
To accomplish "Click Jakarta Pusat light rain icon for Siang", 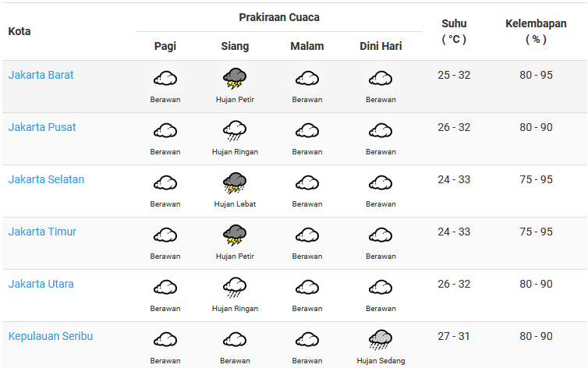I will (x=235, y=131).
